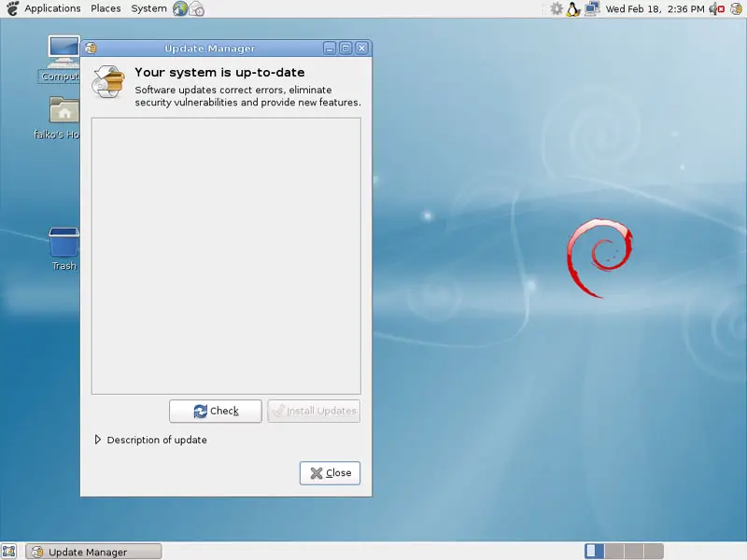This screenshot has height=560, width=747.
Task: Launch the web browser globe icon
Action: (180, 8)
